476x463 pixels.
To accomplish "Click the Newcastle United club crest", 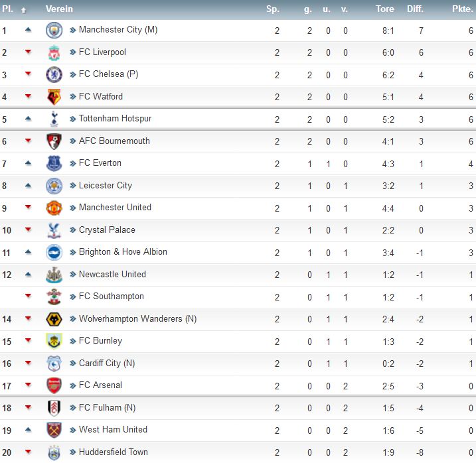I will [54, 275].
